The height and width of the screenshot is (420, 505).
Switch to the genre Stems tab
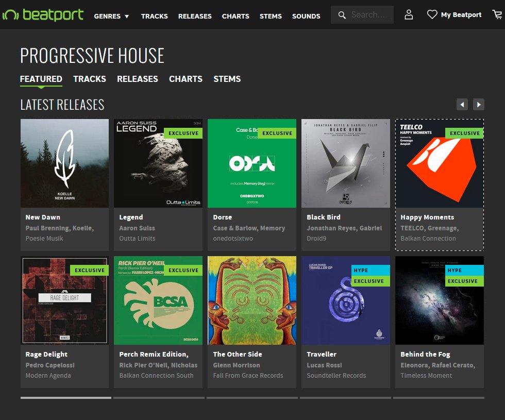click(x=227, y=79)
